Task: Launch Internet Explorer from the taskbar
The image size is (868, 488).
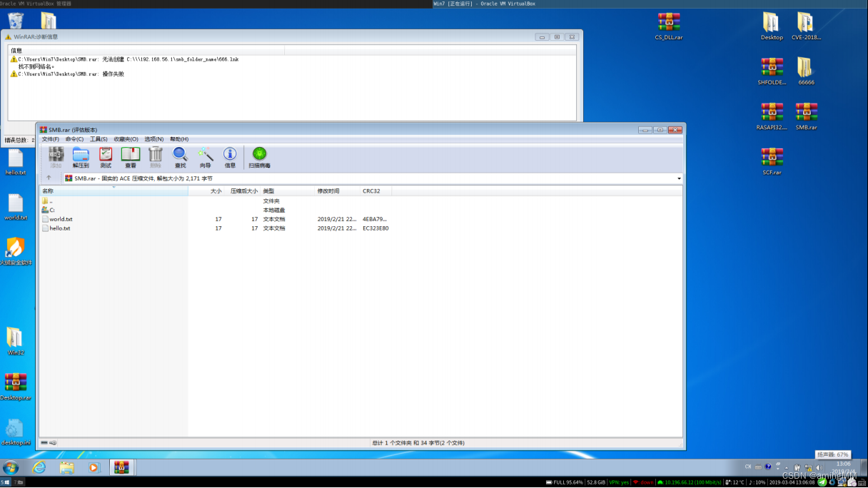Action: click(39, 468)
